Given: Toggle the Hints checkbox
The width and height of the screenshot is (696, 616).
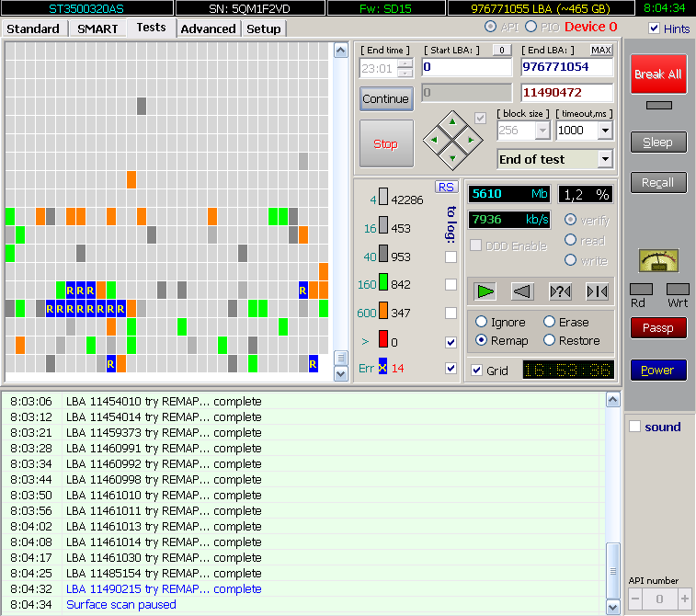Looking at the screenshot, I should (x=654, y=29).
